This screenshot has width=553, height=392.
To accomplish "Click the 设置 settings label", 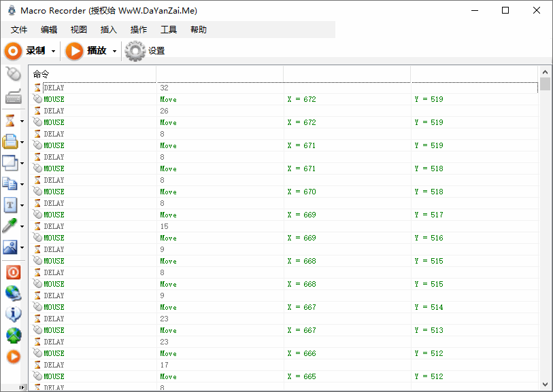I will coord(156,51).
